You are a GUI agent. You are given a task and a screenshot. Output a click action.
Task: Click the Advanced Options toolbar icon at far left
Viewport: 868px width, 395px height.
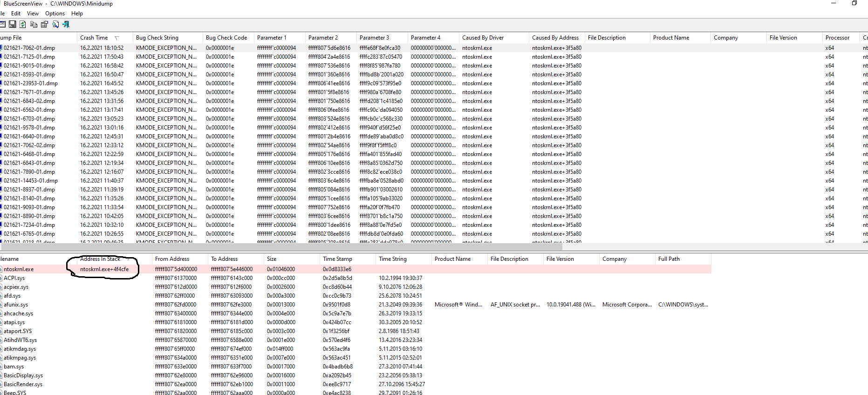[x=2, y=24]
